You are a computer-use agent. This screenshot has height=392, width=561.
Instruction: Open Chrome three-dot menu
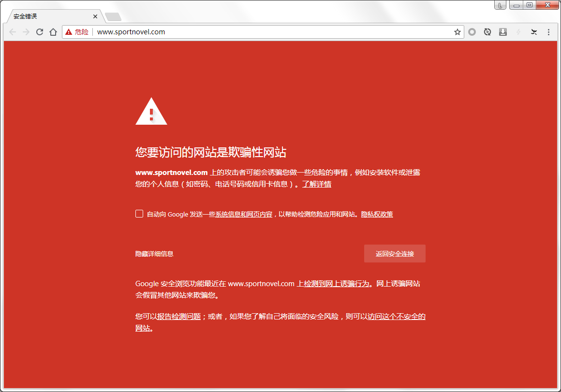click(548, 32)
